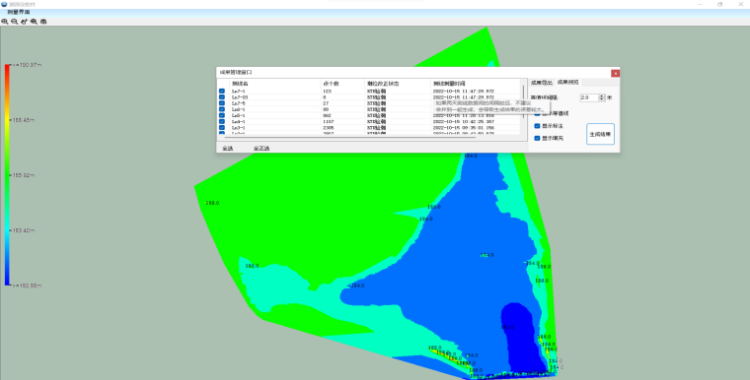
Task: Select the La7-23 row name
Action: coord(240,97)
